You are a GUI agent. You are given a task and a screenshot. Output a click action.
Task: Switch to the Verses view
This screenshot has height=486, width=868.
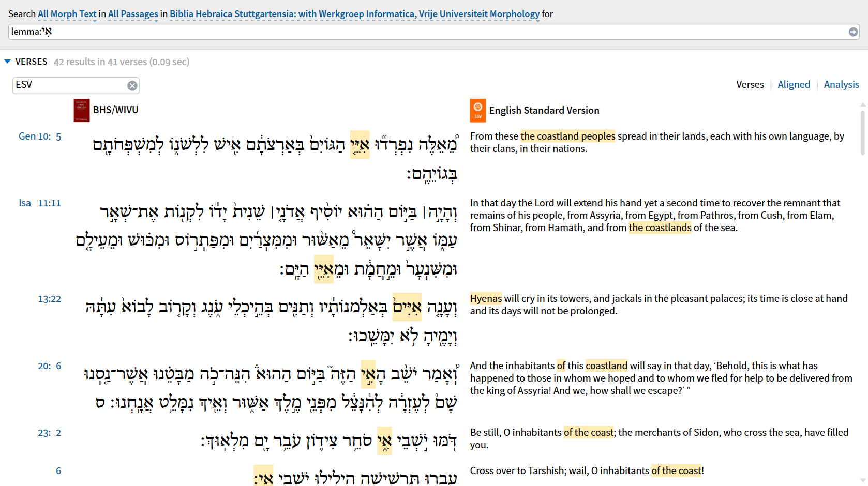coord(750,84)
